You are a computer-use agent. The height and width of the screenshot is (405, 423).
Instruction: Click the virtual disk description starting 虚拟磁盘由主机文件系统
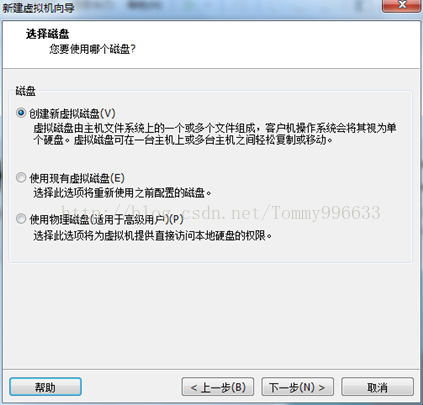pyautogui.click(x=215, y=134)
